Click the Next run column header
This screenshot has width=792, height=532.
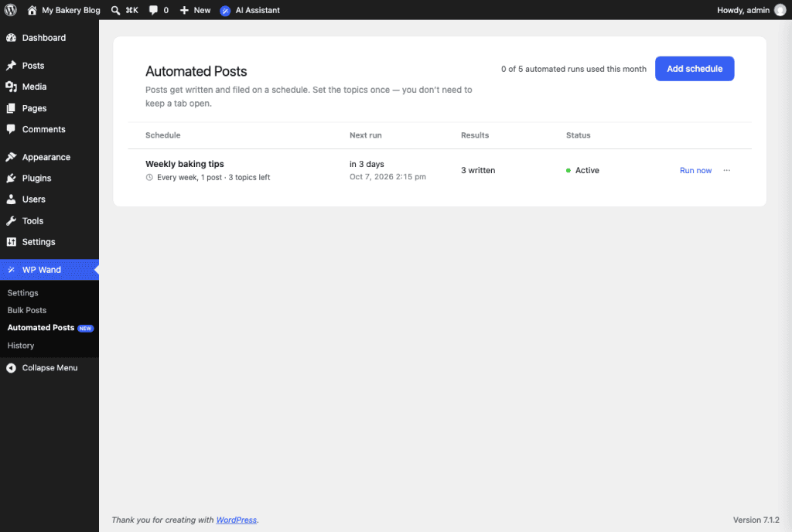[x=366, y=135]
